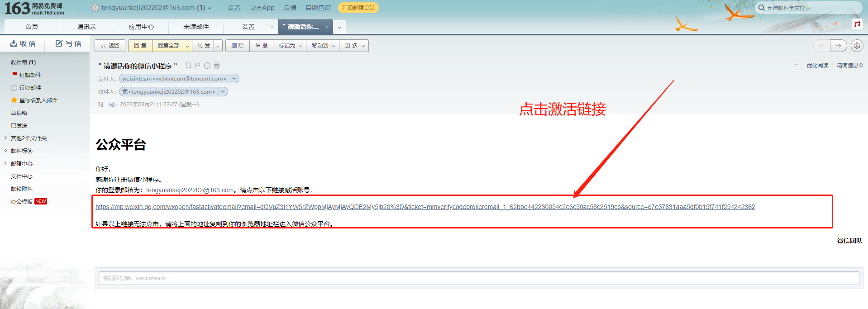Click tengyuankeji202202@163.com link in email body
Screen dimensions: 868x309
click(190, 190)
